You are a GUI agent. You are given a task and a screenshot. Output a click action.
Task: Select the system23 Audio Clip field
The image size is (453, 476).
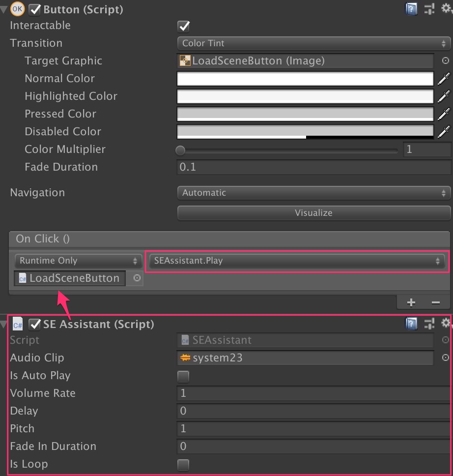coord(305,357)
